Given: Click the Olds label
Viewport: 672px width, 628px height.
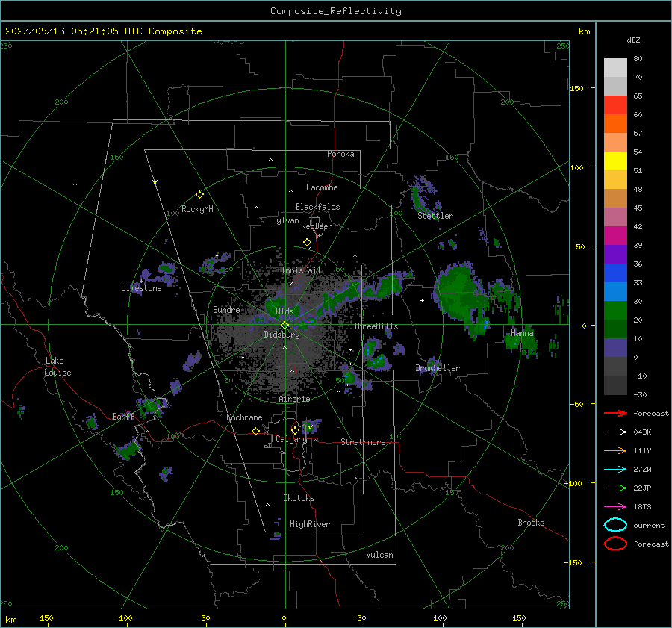Looking at the screenshot, I should pyautogui.click(x=284, y=311).
